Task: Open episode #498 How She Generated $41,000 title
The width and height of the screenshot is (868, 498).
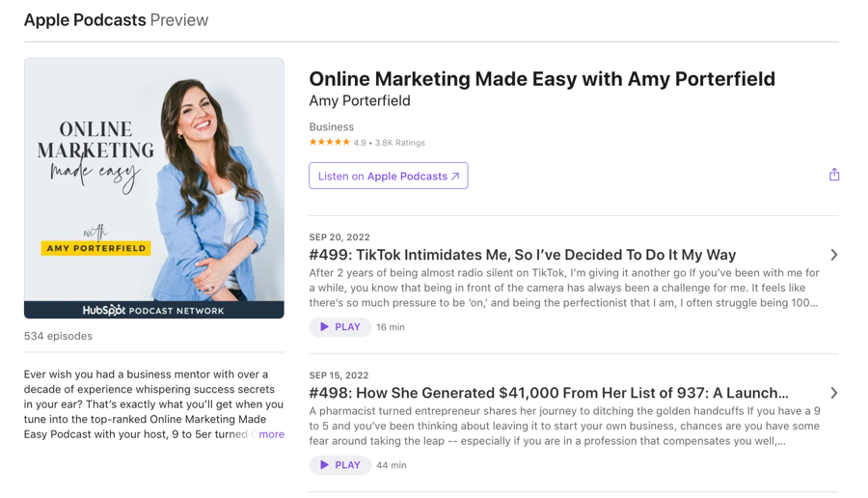Action: click(549, 394)
